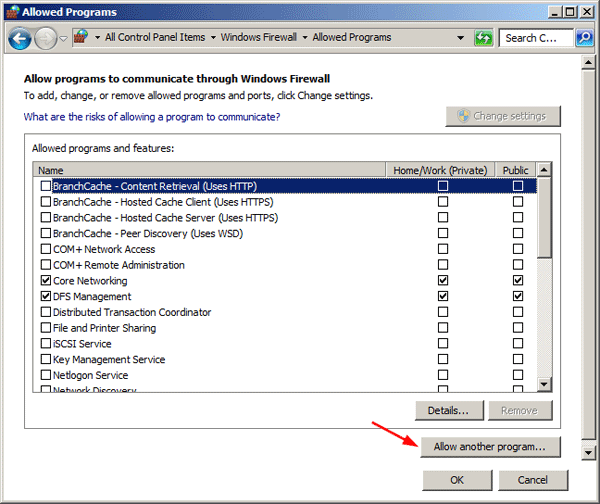Viewport: 600px width, 504px height.
Task: Expand the address bar history dropdown
Action: point(461,38)
